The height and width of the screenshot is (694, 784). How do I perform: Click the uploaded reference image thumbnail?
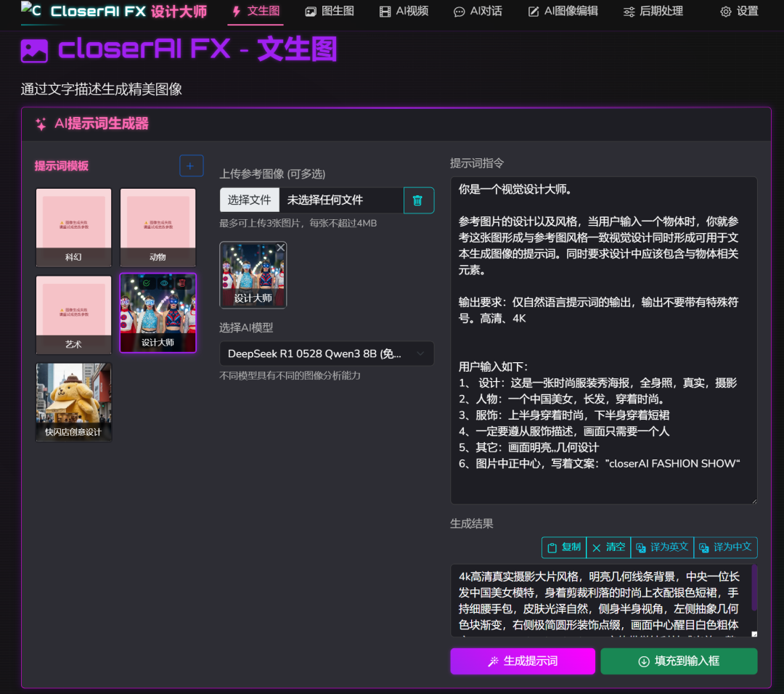(x=253, y=275)
